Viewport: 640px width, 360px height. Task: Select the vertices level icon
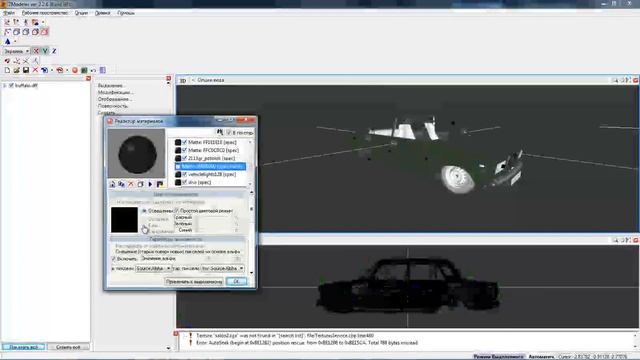pyautogui.click(x=7, y=32)
